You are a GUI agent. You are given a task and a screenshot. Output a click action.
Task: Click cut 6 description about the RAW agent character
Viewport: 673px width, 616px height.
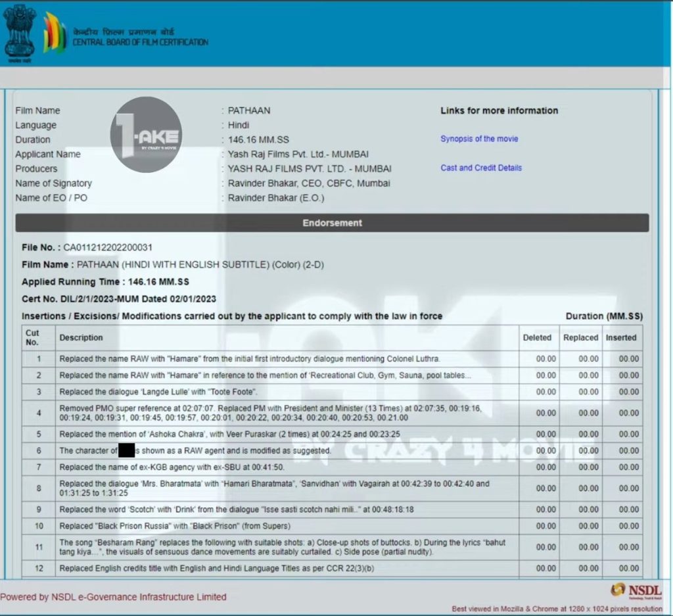point(195,451)
